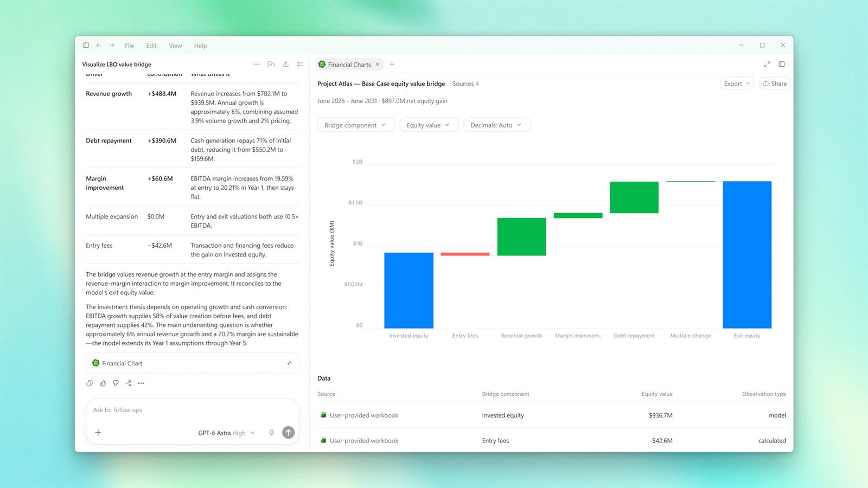Toggle the sidebar panel icon in title bar
The image size is (868, 488).
click(x=86, y=46)
